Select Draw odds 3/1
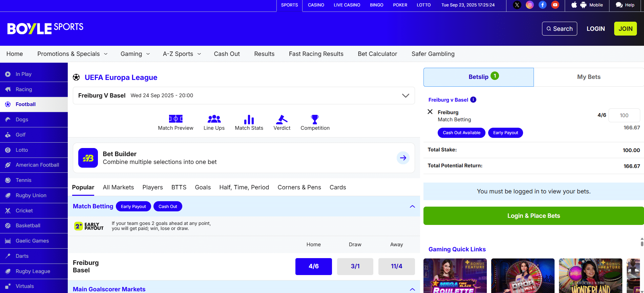Viewport: 644px width, 293px height. 355,266
